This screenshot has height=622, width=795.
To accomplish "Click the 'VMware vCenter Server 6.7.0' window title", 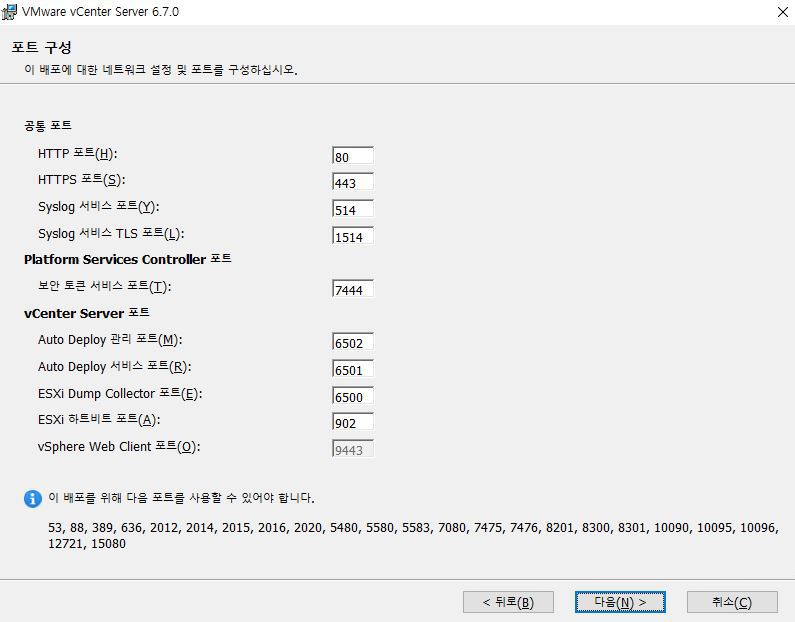I will (100, 12).
